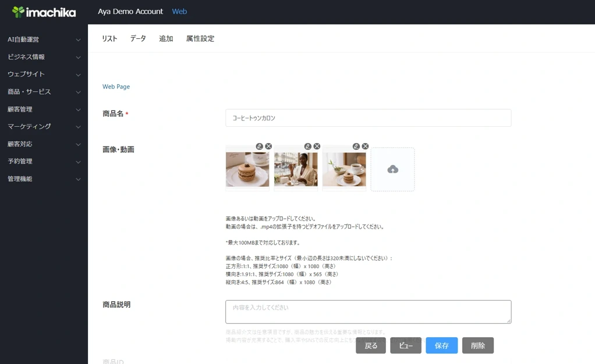Switch to the 属性設定 tab
Screen dimensions: 595x364
tap(200, 39)
